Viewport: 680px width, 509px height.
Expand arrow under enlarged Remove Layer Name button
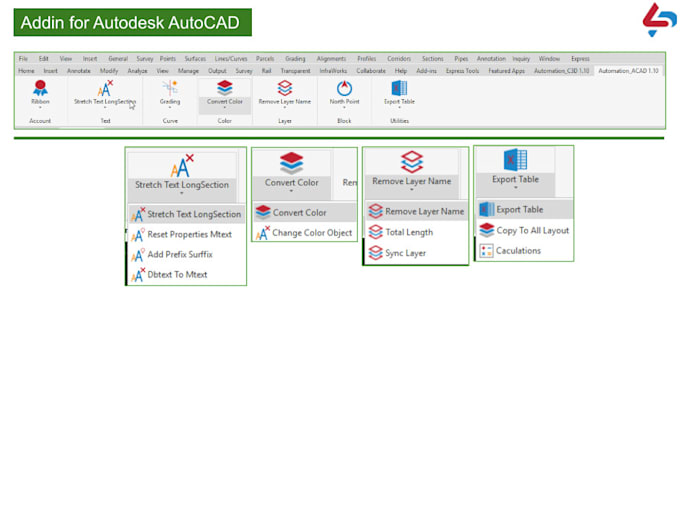point(412,190)
